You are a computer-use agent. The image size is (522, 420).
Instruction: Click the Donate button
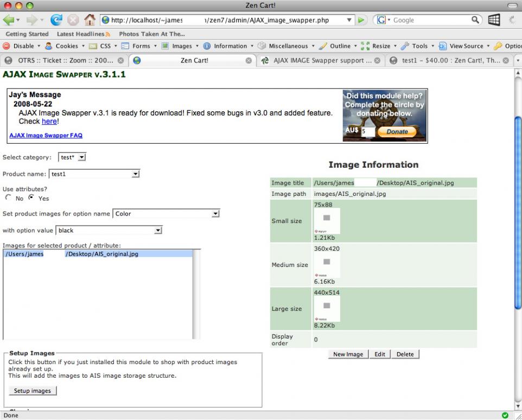pos(397,131)
